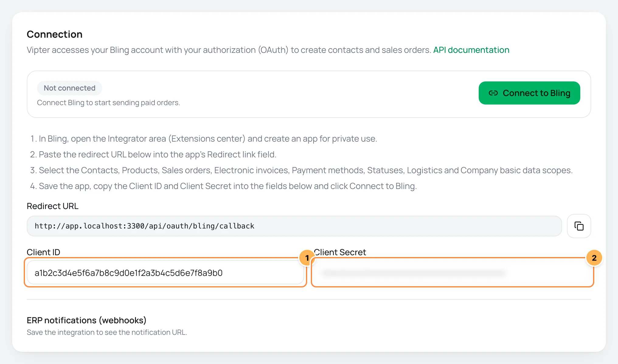Viewport: 618px width, 364px height.
Task: Click step 3 listing the data scopes
Action: click(301, 170)
